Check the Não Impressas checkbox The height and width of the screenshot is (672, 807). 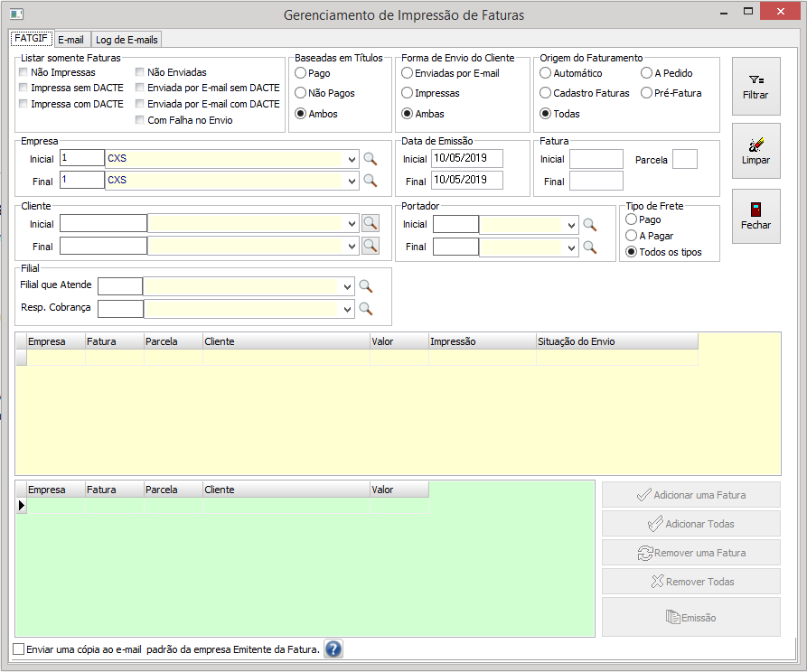23,72
